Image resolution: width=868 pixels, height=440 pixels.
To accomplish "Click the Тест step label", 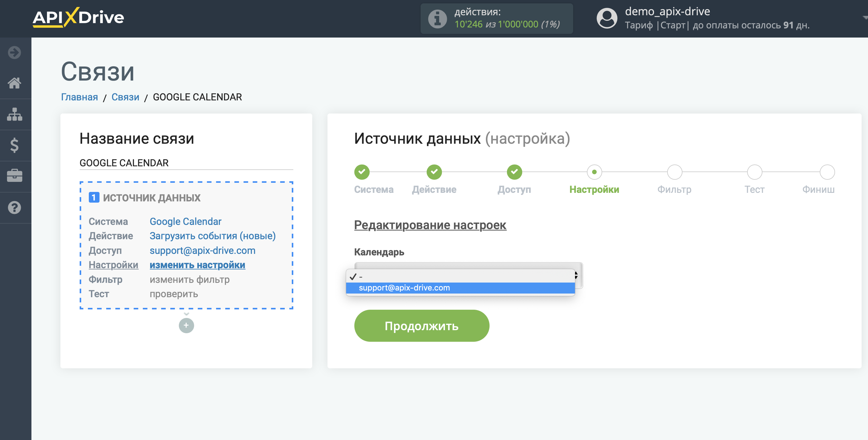I will 754,189.
